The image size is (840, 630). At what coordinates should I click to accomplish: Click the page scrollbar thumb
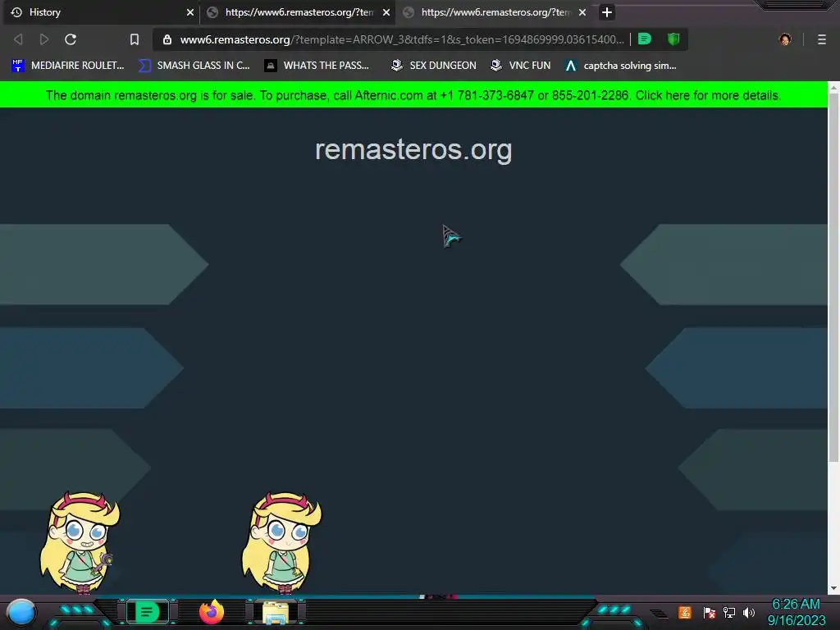pyautogui.click(x=833, y=277)
